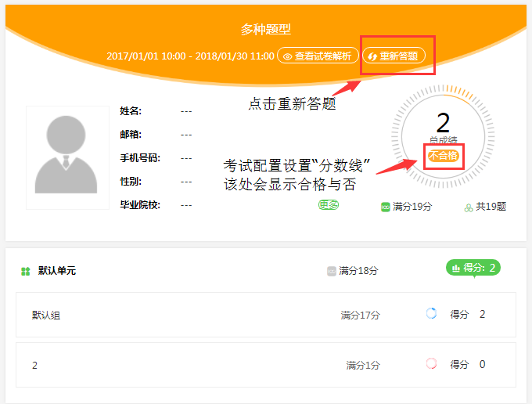The width and height of the screenshot is (532, 404).
Task: Click the 不合格 status badge
Action: (x=443, y=156)
